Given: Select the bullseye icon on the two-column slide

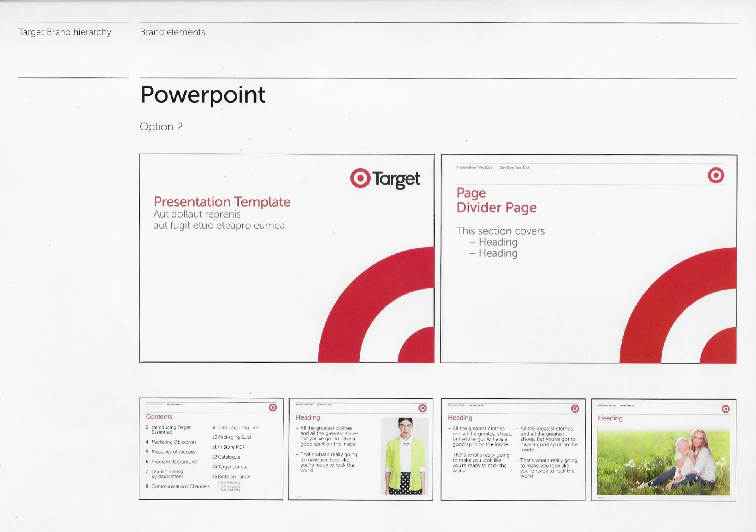Looking at the screenshot, I should pyautogui.click(x=575, y=409).
